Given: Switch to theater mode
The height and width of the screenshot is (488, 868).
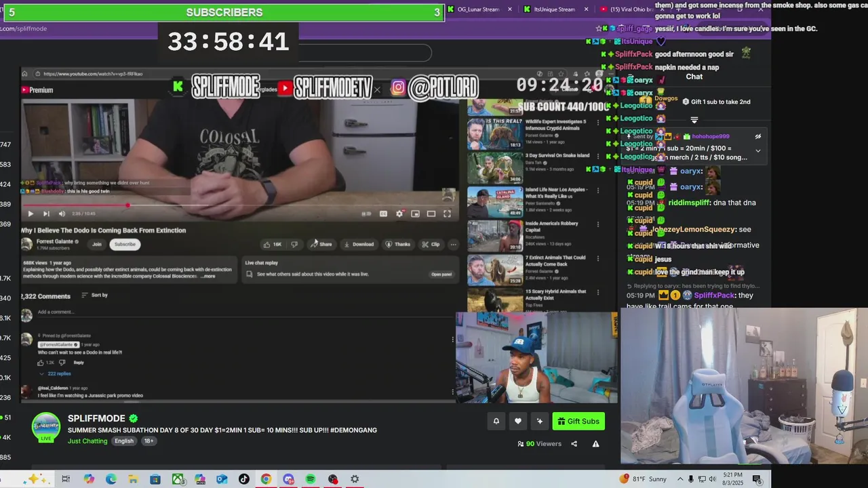Looking at the screenshot, I should [x=431, y=213].
